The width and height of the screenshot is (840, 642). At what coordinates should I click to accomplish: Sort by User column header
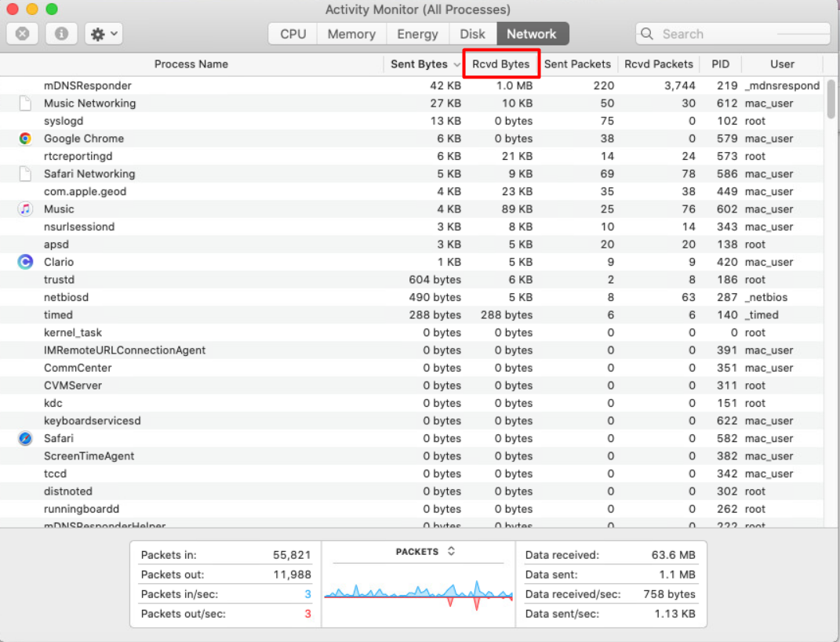click(x=782, y=64)
